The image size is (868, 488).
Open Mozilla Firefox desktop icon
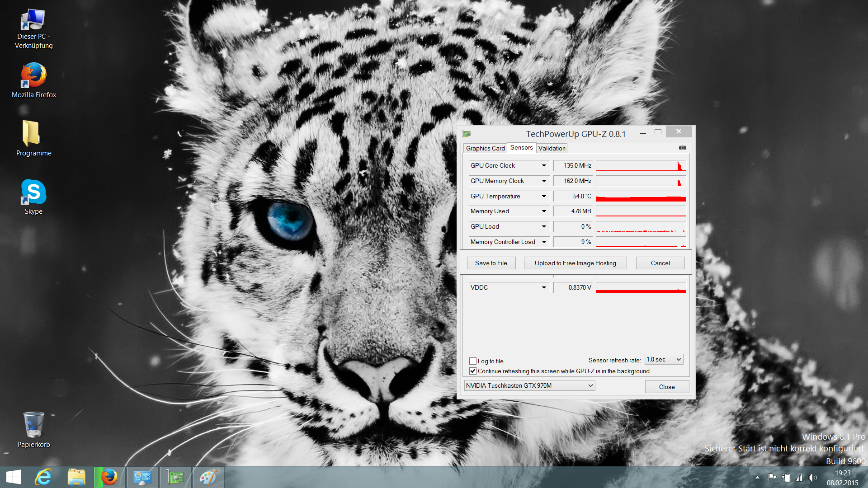[34, 80]
